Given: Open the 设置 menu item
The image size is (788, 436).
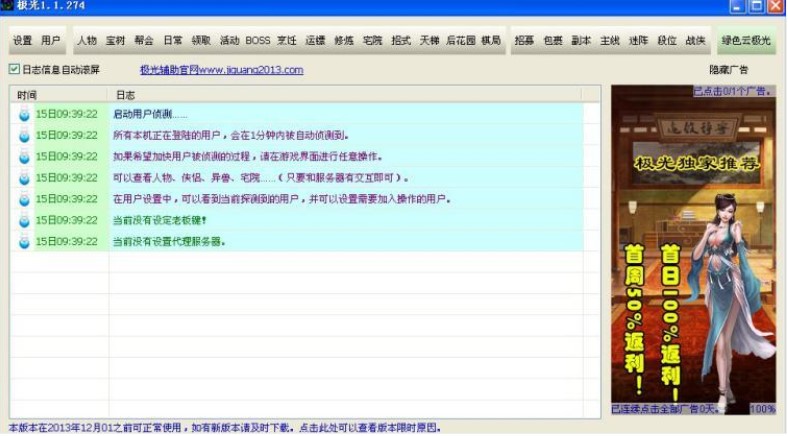Looking at the screenshot, I should click(22, 41).
